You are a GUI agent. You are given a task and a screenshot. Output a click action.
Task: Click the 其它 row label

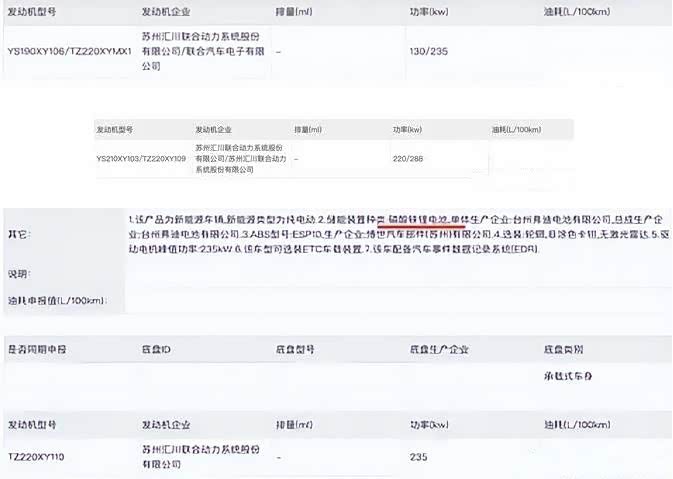point(19,233)
